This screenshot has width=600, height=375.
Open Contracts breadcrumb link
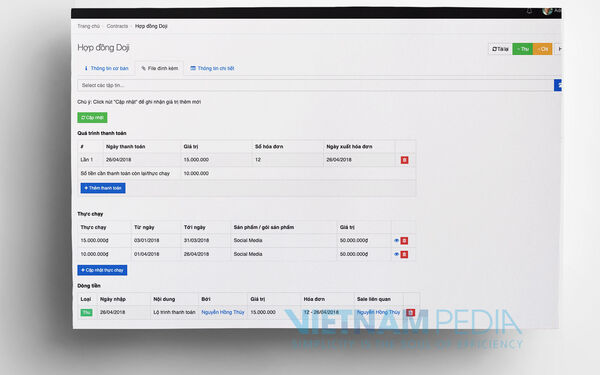pos(117,26)
